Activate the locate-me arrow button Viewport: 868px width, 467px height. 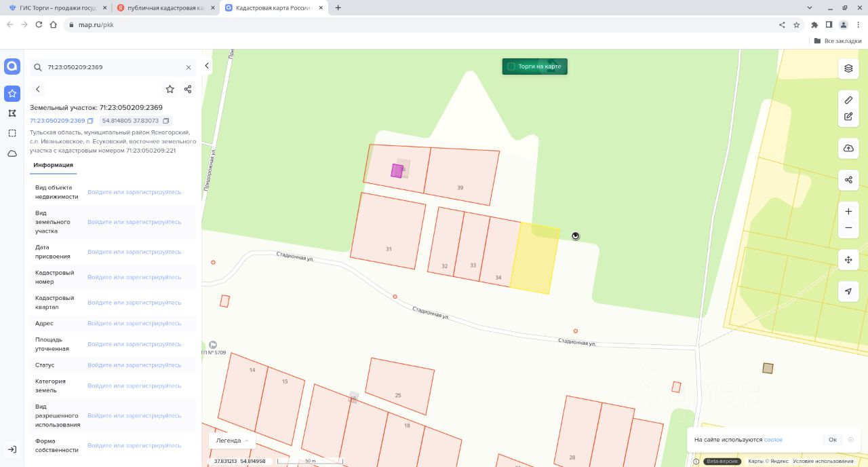pyautogui.click(x=848, y=291)
